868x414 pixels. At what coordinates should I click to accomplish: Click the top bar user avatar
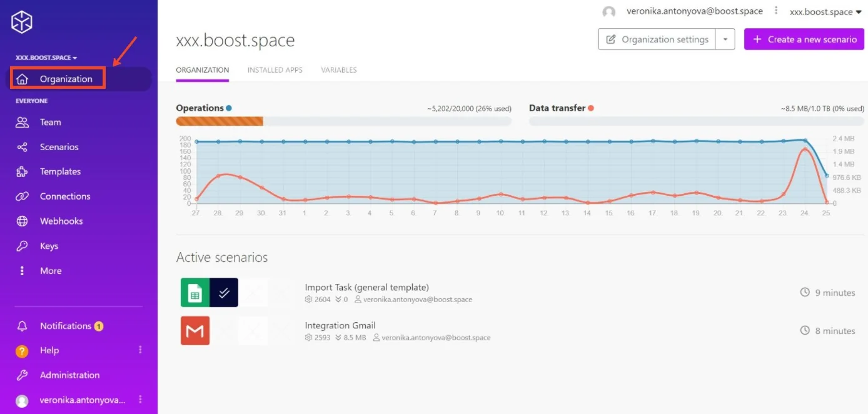point(608,13)
